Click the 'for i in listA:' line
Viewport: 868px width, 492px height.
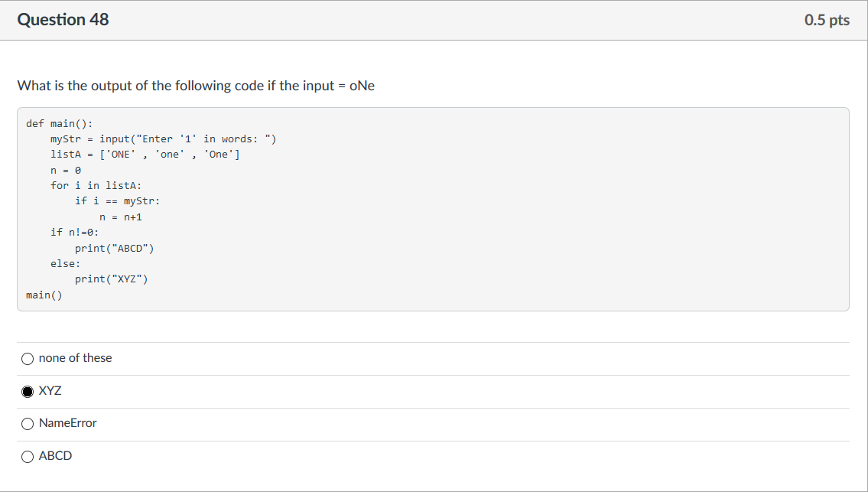click(x=96, y=185)
